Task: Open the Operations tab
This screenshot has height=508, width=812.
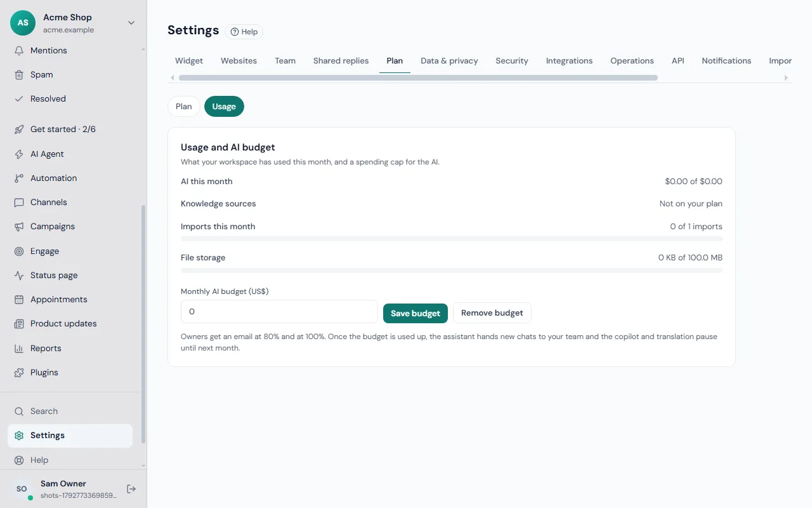Action: 632,61
